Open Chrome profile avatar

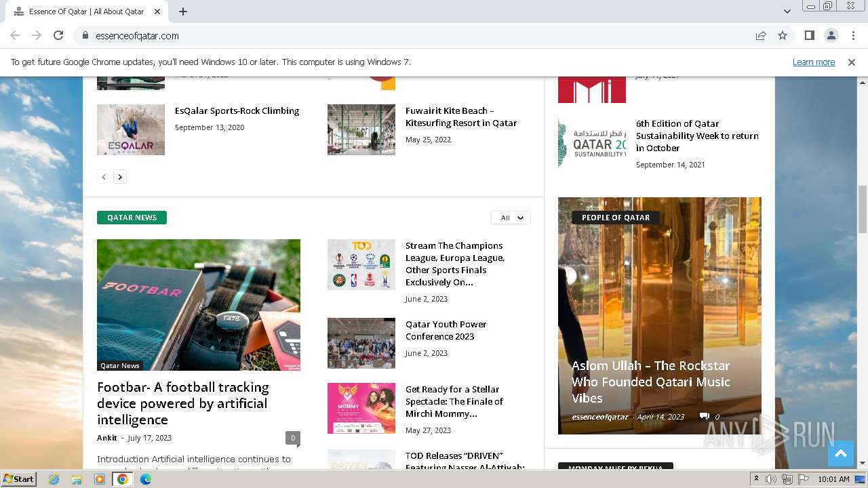tap(831, 35)
